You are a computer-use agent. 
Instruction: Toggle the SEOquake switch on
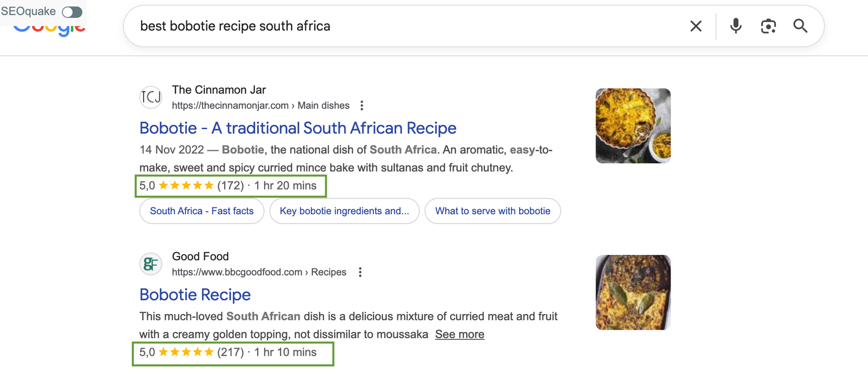click(x=72, y=12)
